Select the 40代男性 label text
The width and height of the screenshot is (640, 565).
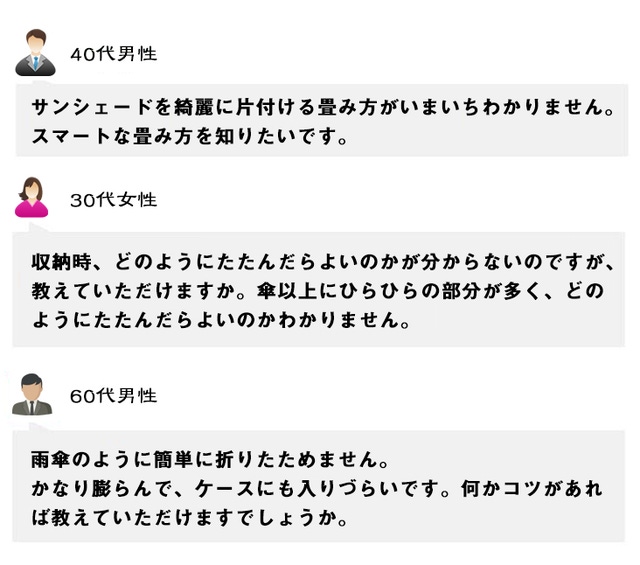[113, 54]
